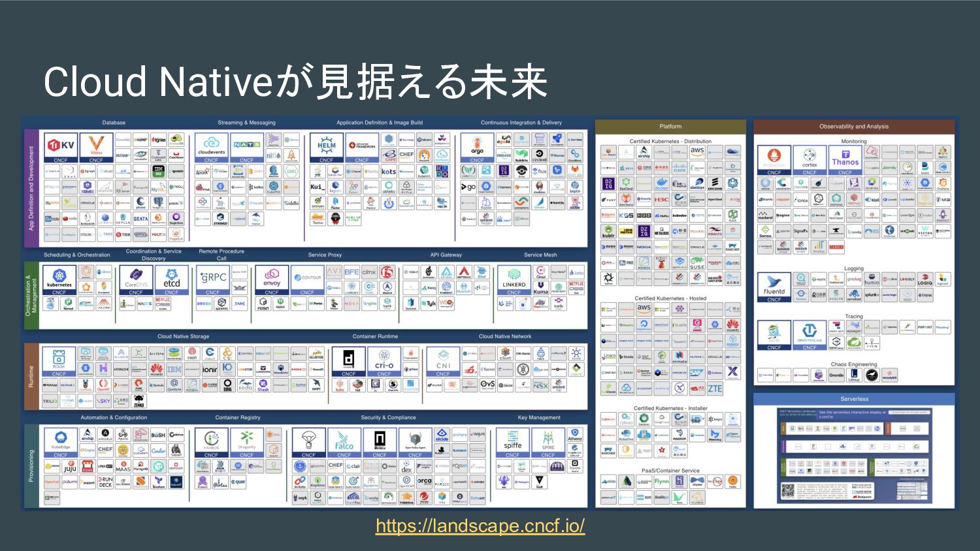980x551 pixels.
Task: Click the CNI logo in Cloud Native Network
Action: (443, 362)
